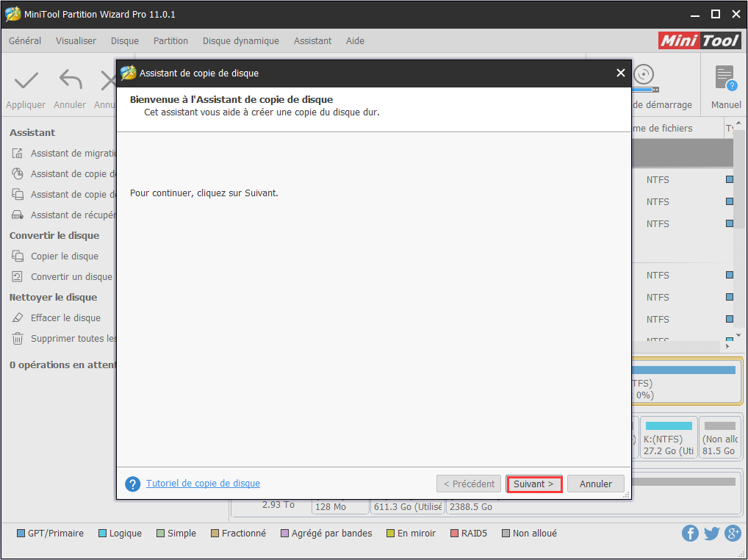The width and height of the screenshot is (748, 560).
Task: Open the Visualiser menu
Action: pos(76,41)
